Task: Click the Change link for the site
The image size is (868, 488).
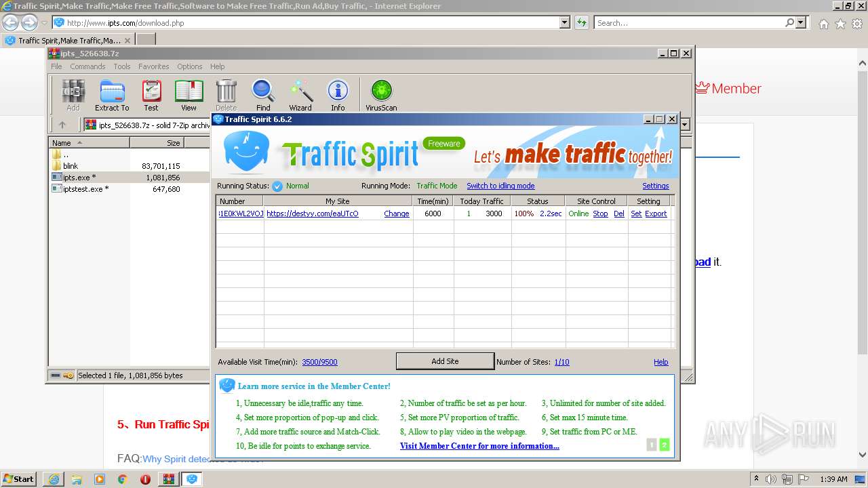Action: tap(397, 213)
